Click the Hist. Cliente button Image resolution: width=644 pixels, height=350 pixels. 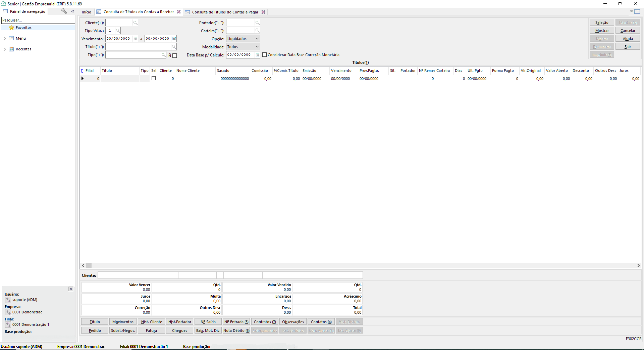151,322
